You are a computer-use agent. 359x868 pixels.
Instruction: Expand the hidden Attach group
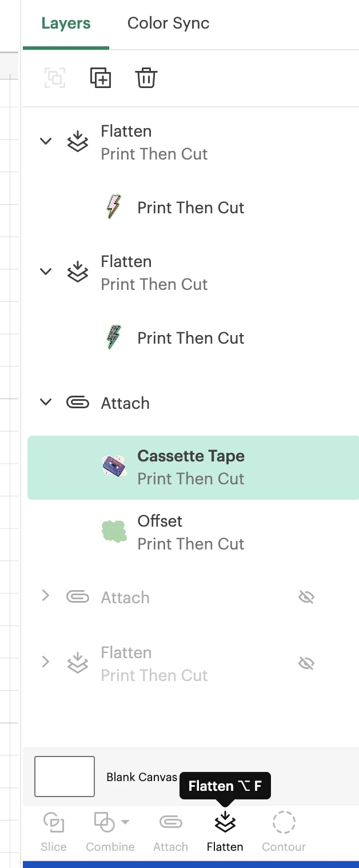pyautogui.click(x=46, y=596)
